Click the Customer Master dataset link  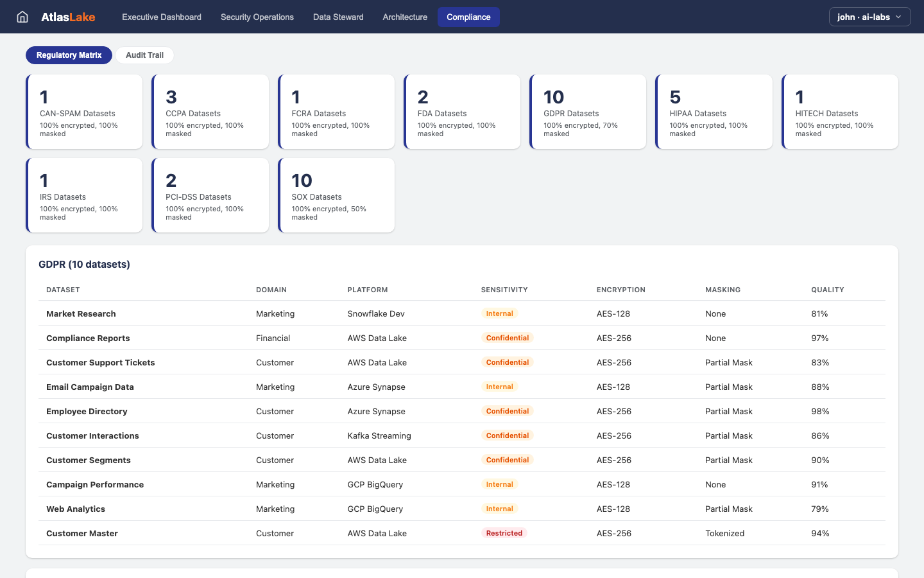pos(82,533)
